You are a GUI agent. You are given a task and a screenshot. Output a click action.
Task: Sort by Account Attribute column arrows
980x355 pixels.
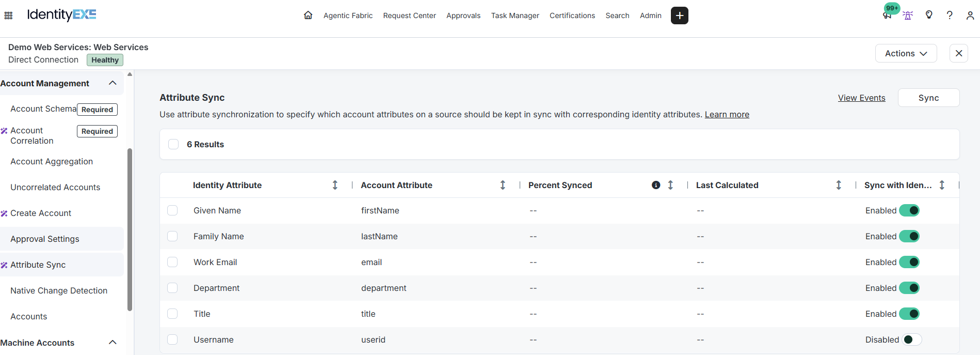pos(503,185)
